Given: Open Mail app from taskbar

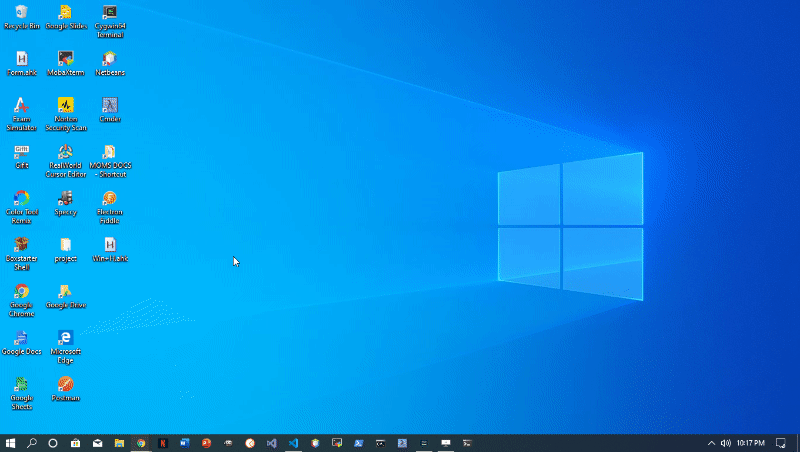Looking at the screenshot, I should tap(97, 443).
